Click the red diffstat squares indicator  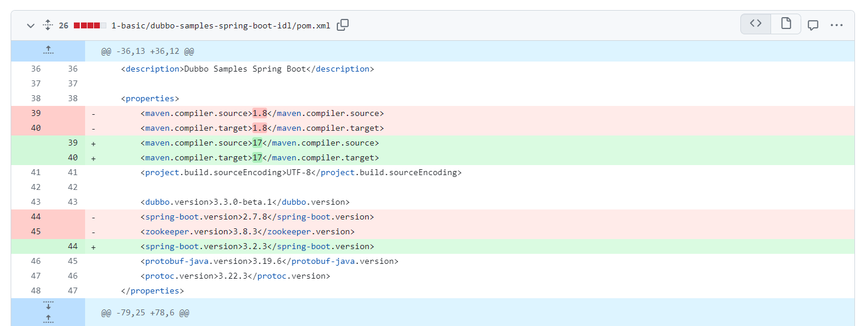pos(90,25)
